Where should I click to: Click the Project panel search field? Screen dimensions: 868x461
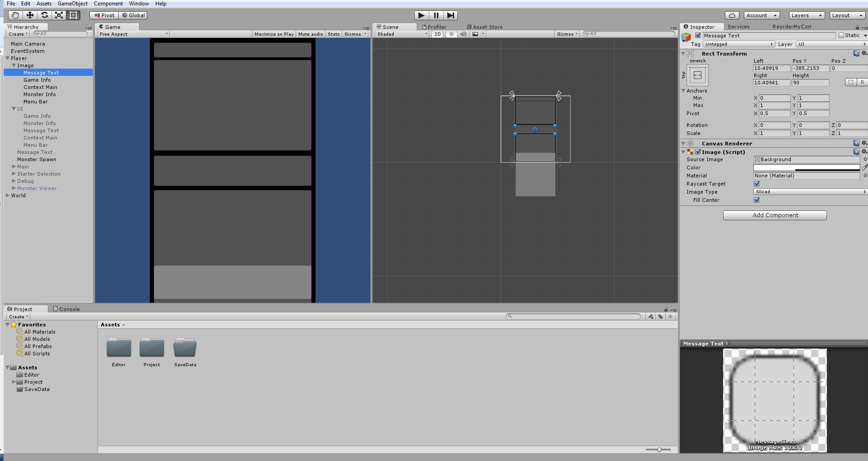573,317
